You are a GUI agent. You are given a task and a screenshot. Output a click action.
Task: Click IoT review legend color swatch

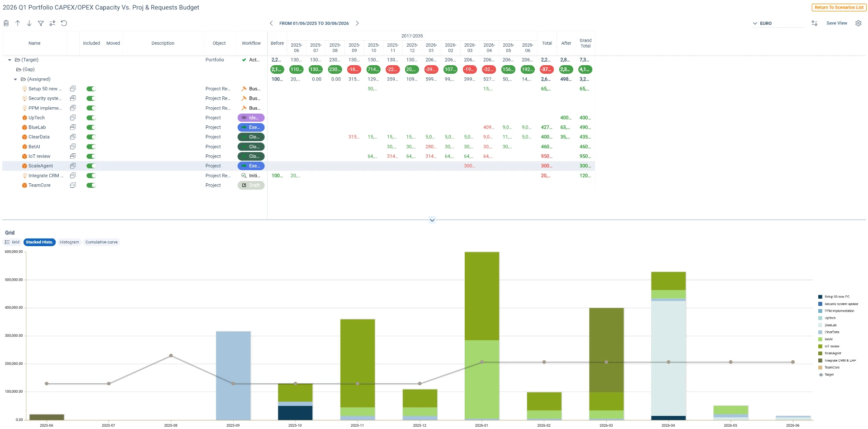tap(820, 346)
